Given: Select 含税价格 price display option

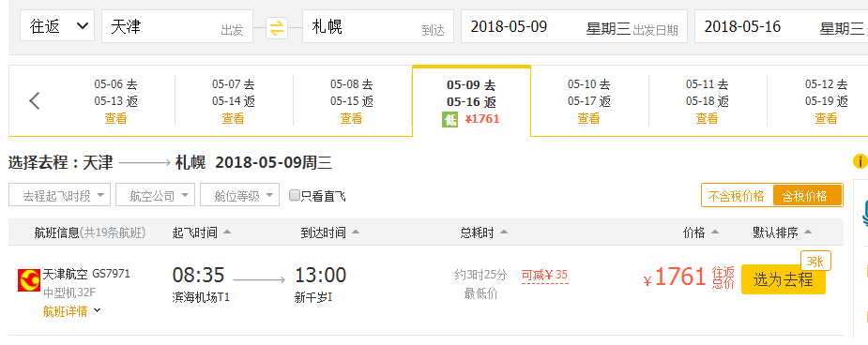Looking at the screenshot, I should click(x=804, y=196).
